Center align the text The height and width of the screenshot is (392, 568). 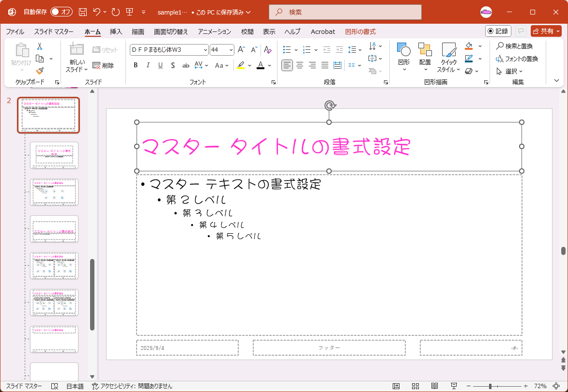pos(300,65)
